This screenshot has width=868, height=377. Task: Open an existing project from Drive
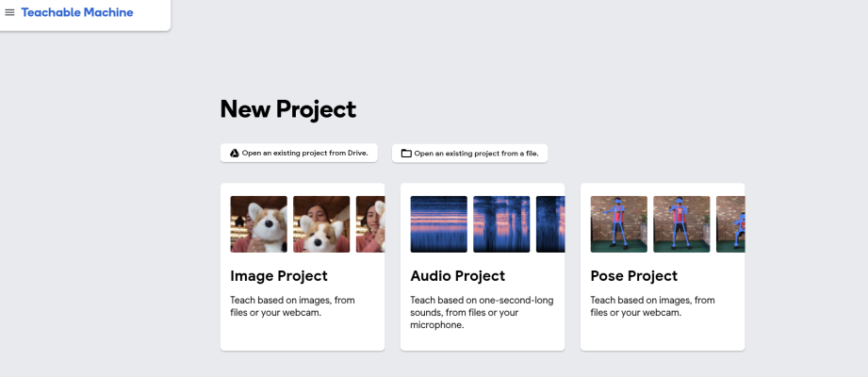(x=299, y=154)
